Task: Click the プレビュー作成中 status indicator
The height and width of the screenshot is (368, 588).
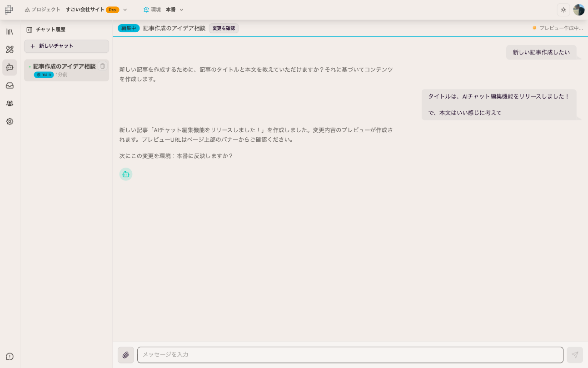Action: [558, 28]
